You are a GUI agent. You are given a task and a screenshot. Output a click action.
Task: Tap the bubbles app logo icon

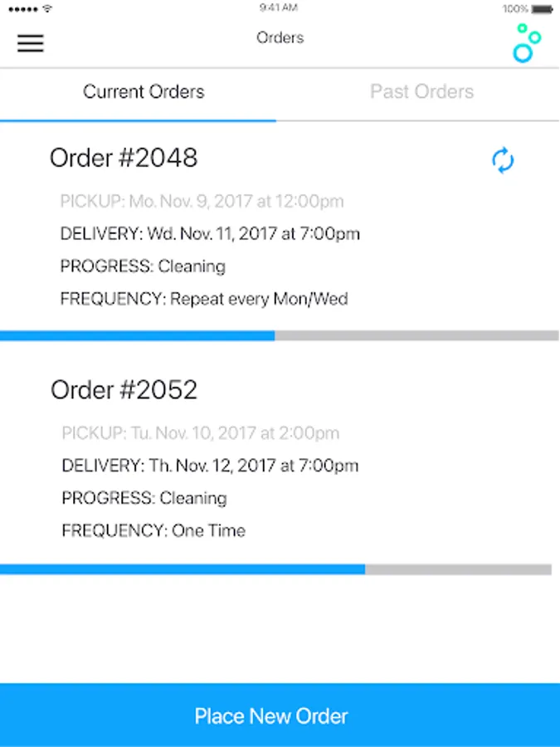527,43
